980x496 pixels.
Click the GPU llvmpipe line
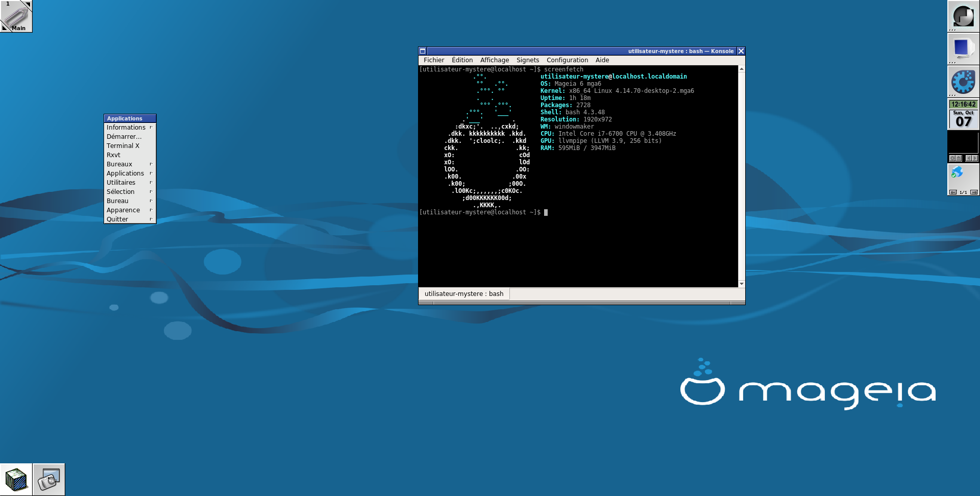[601, 141]
